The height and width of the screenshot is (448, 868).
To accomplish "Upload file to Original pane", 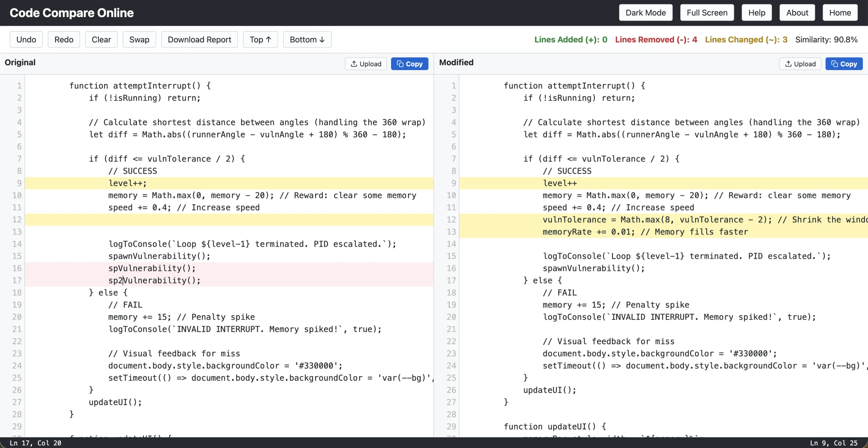I will pyautogui.click(x=366, y=64).
